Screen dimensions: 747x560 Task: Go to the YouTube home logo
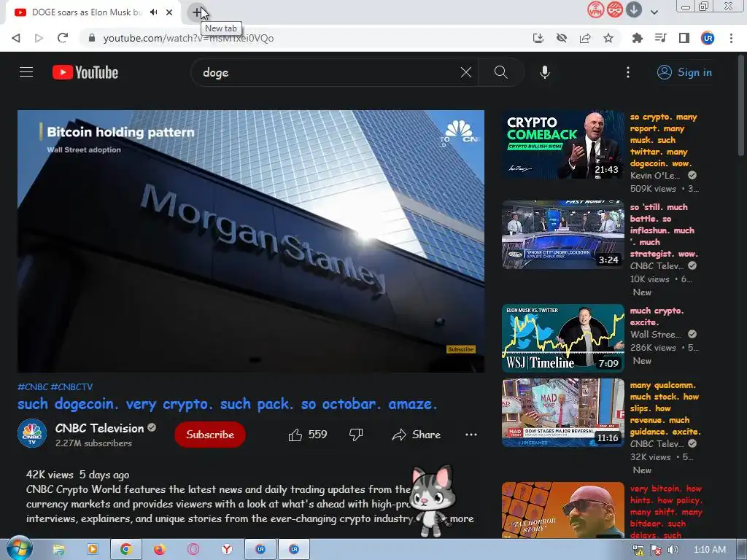(x=85, y=72)
